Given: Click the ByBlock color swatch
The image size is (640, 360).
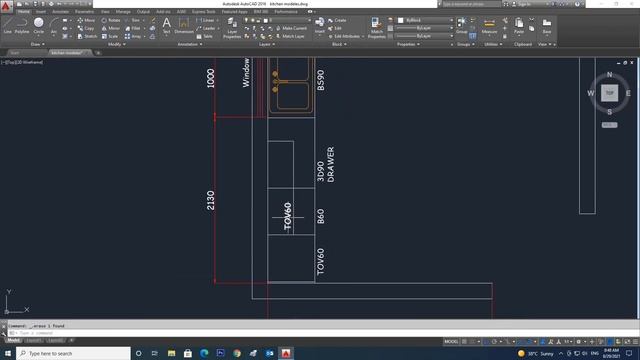Looking at the screenshot, I should tap(400, 20).
